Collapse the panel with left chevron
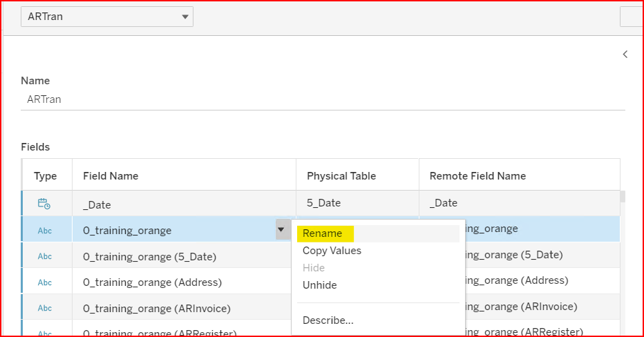The height and width of the screenshot is (337, 644). (x=625, y=54)
